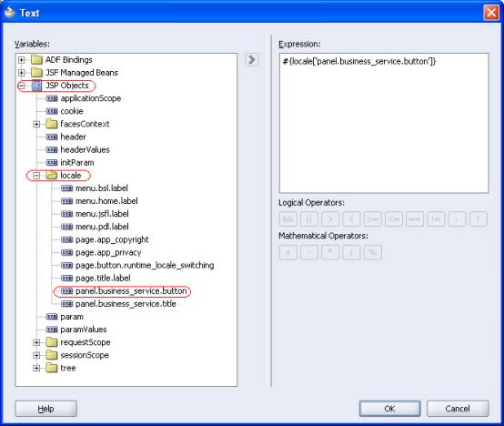This screenshot has width=504, height=426.
Task: Select the menu.jsfl.label variable icon
Action: pos(66,214)
